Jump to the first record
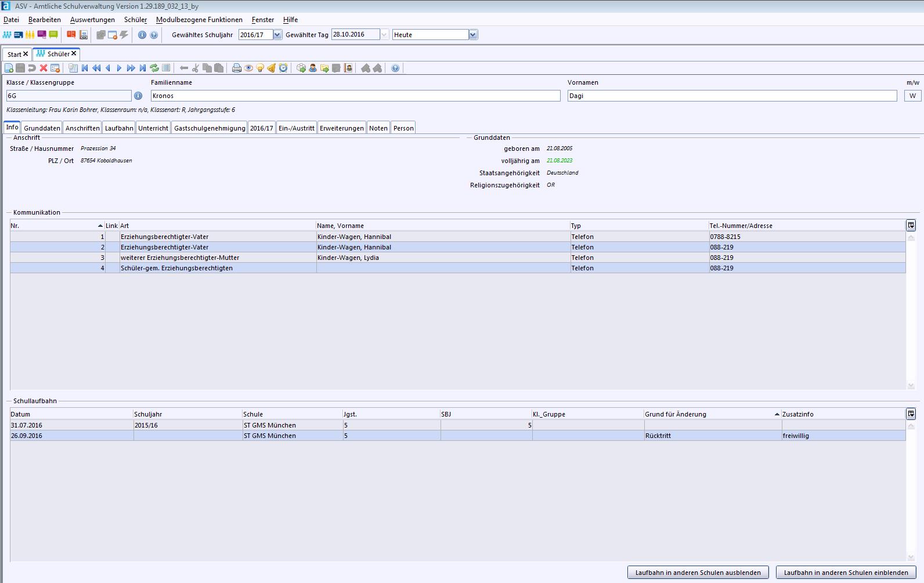 click(x=85, y=68)
